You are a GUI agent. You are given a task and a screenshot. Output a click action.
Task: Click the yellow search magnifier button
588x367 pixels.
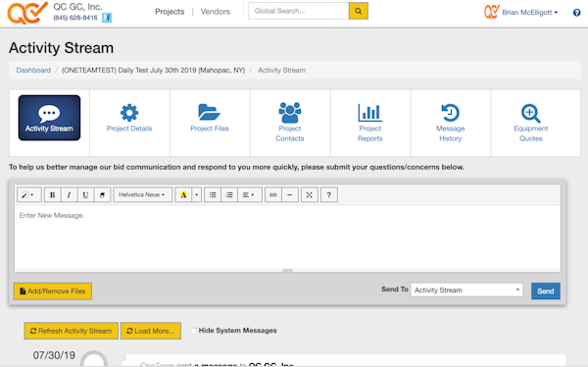click(359, 11)
